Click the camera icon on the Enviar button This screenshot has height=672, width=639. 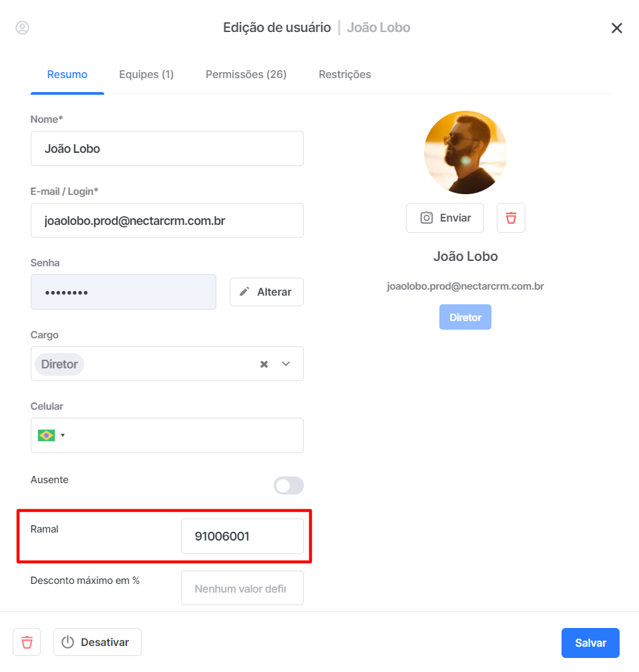point(426,218)
